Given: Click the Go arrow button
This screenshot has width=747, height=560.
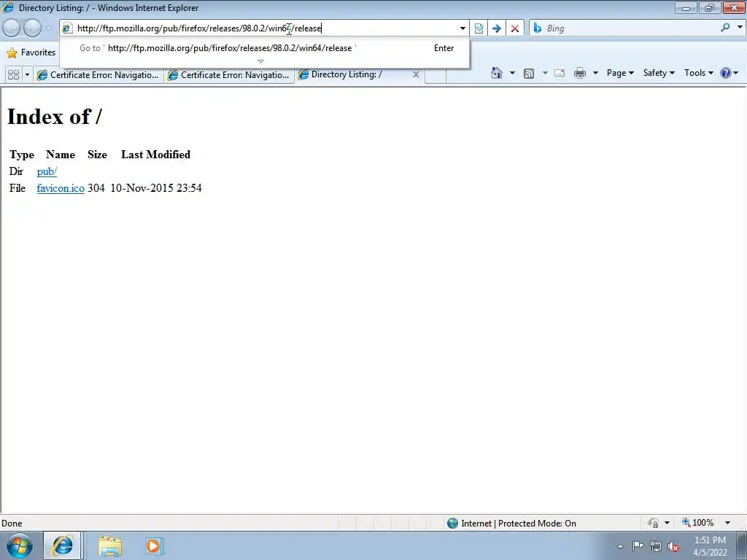Looking at the screenshot, I should [496, 28].
